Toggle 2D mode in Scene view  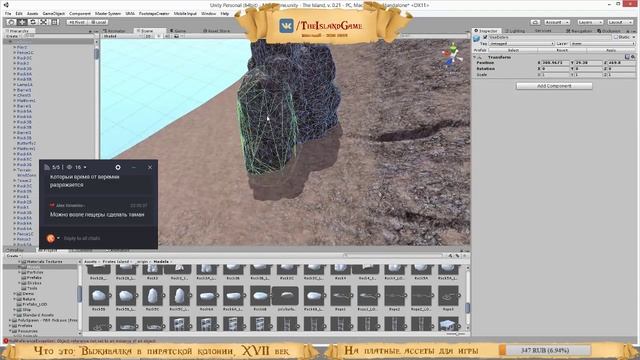(148, 36)
